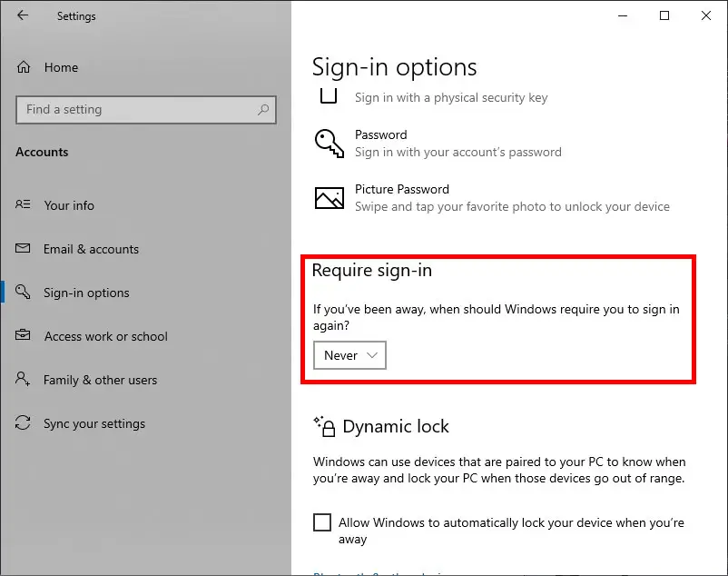Click the Home house icon
This screenshot has width=728, height=576.
[x=24, y=67]
